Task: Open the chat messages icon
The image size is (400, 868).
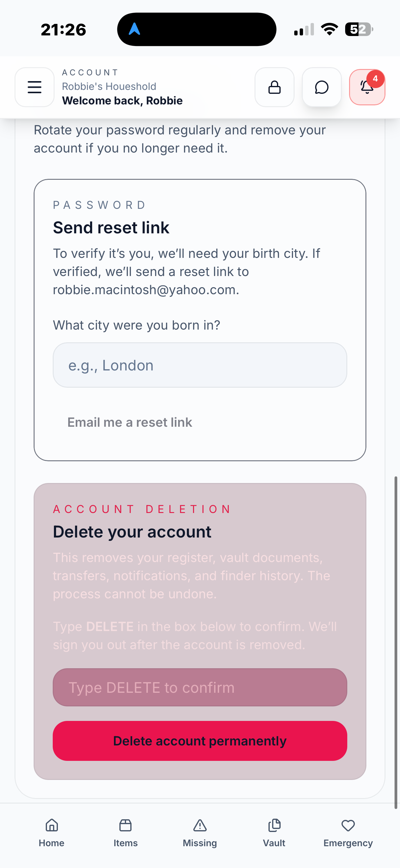Action: (x=322, y=87)
